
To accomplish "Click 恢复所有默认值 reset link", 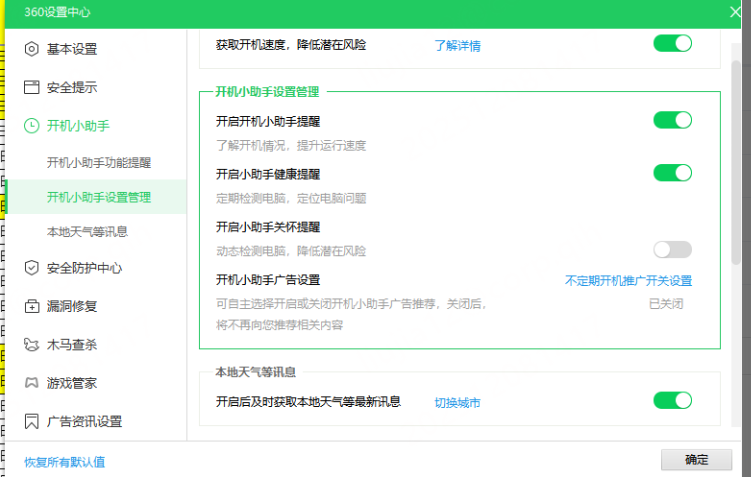I will coord(64,462).
